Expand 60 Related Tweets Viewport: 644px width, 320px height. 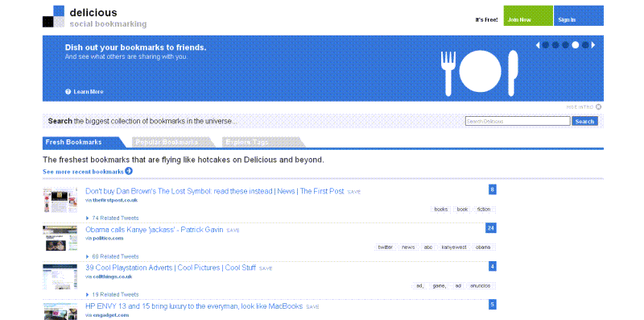tap(112, 256)
